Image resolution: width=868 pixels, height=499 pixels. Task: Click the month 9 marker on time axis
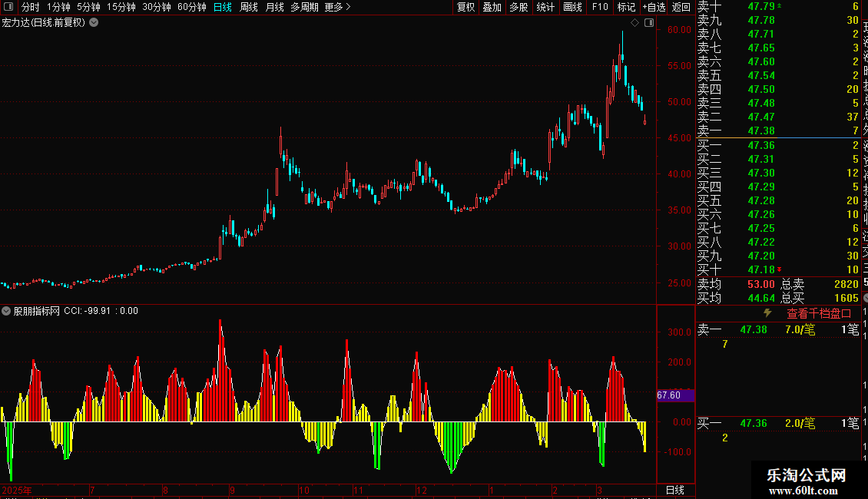click(x=233, y=490)
